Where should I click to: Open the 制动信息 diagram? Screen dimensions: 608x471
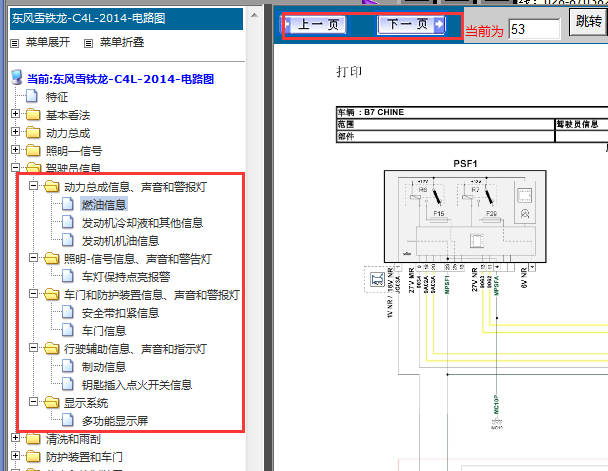[104, 367]
